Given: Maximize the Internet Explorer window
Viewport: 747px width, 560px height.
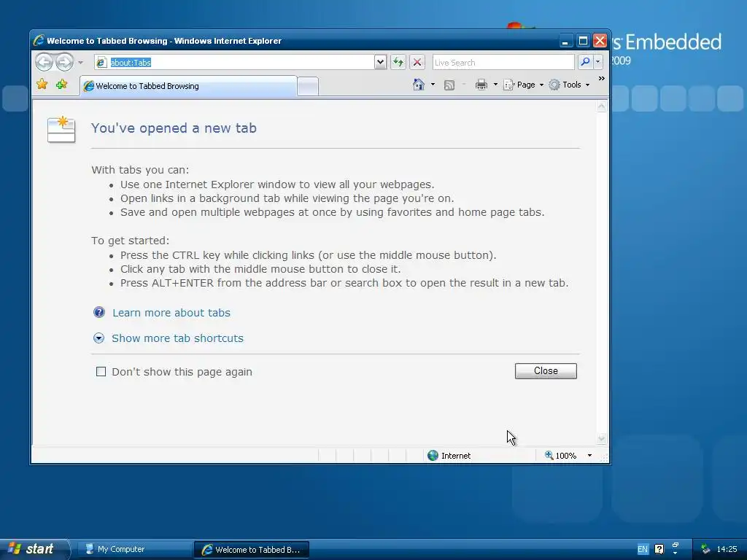Looking at the screenshot, I should tap(583, 41).
